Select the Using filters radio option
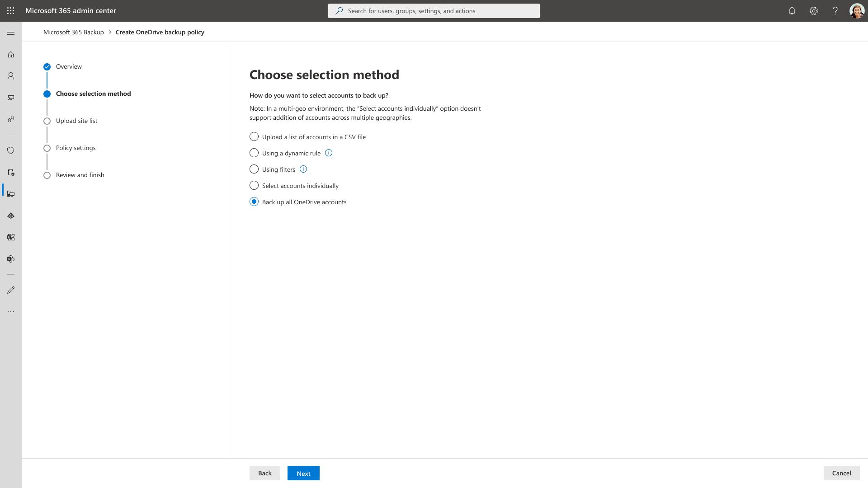Image resolution: width=868 pixels, height=488 pixels. (x=272, y=169)
